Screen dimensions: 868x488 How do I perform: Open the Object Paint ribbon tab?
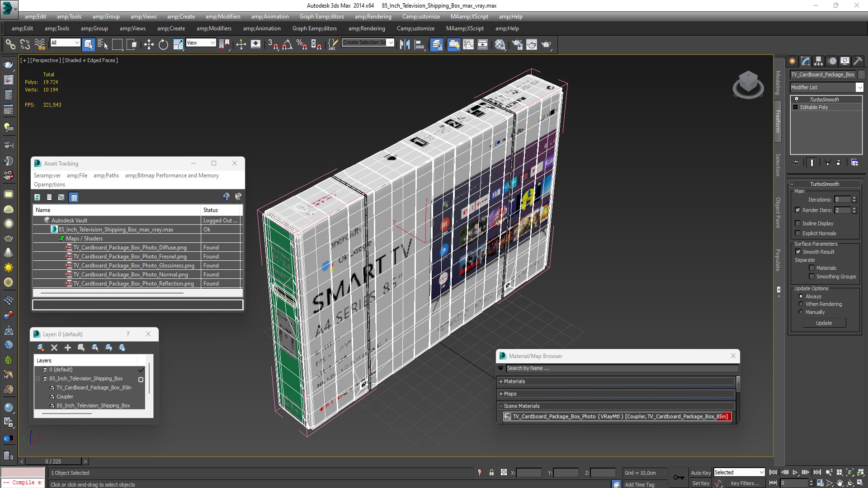[x=778, y=212]
